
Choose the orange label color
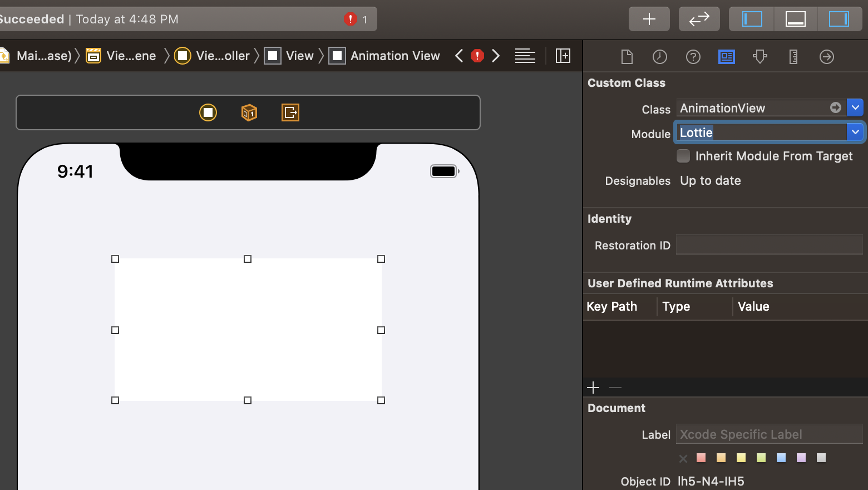(x=721, y=458)
